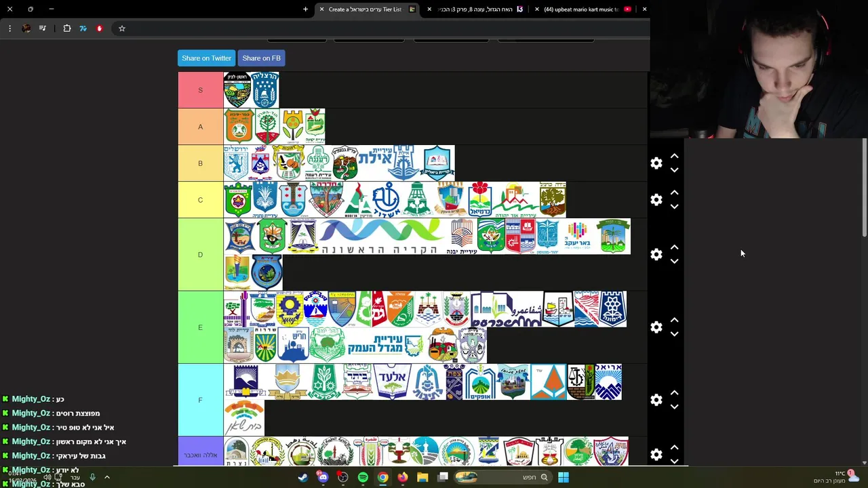The width and height of the screenshot is (868, 488).
Task: Select the חריש logo in tier E
Action: 293,346
